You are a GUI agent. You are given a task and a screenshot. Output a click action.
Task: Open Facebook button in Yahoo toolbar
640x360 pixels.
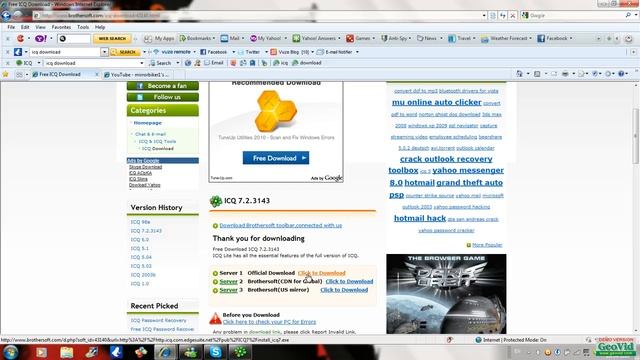click(x=553, y=38)
